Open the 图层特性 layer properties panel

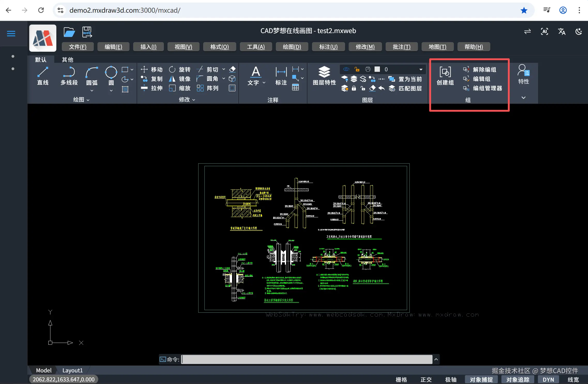324,75
